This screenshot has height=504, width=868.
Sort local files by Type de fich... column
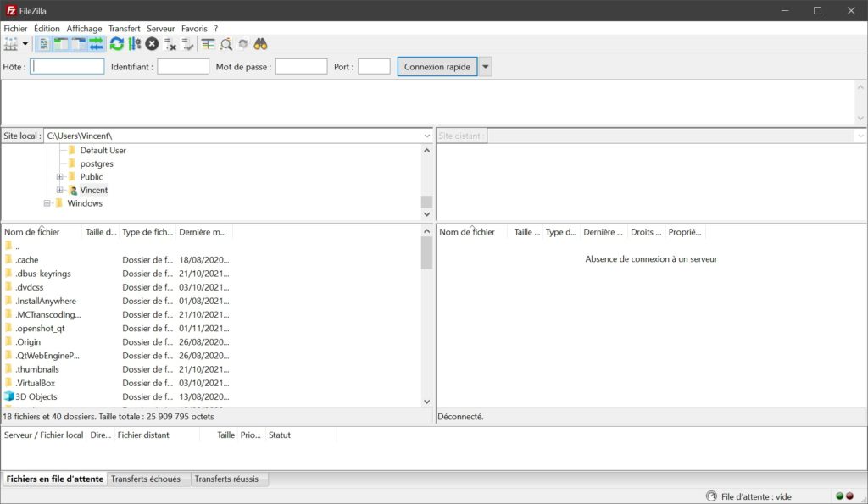point(147,232)
